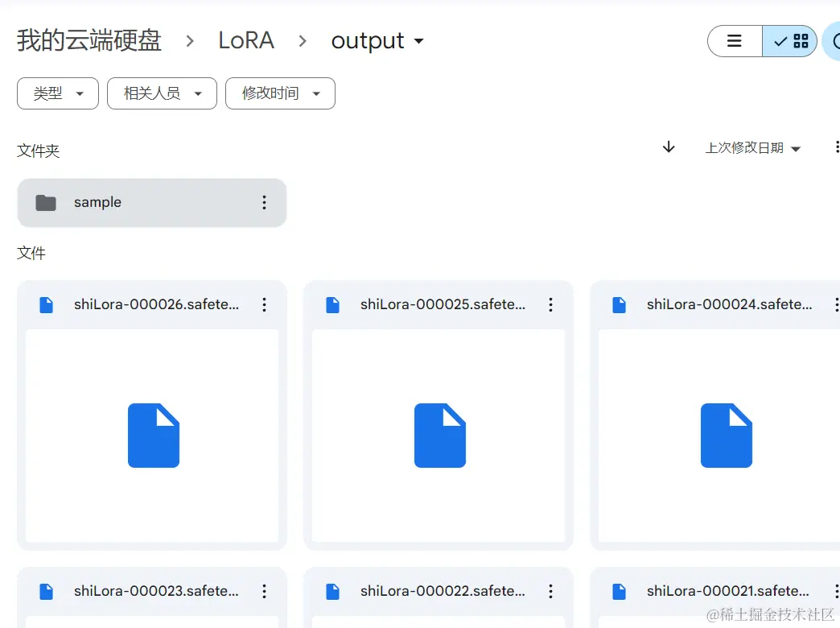This screenshot has width=840, height=628.
Task: Click small file icon beside shiLora-000021
Action: (620, 592)
